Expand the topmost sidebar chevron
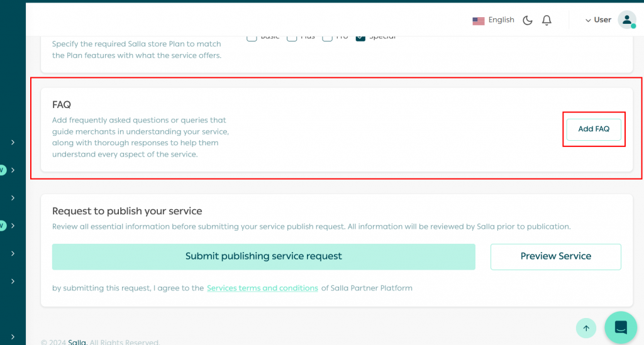644x345 pixels. [13, 143]
